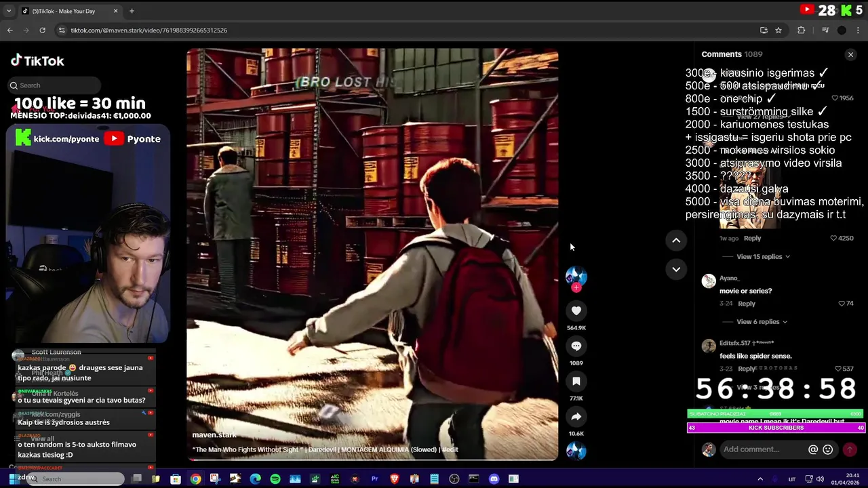Image resolution: width=868 pixels, height=488 pixels.
Task: Go back in browser
Action: point(9,30)
